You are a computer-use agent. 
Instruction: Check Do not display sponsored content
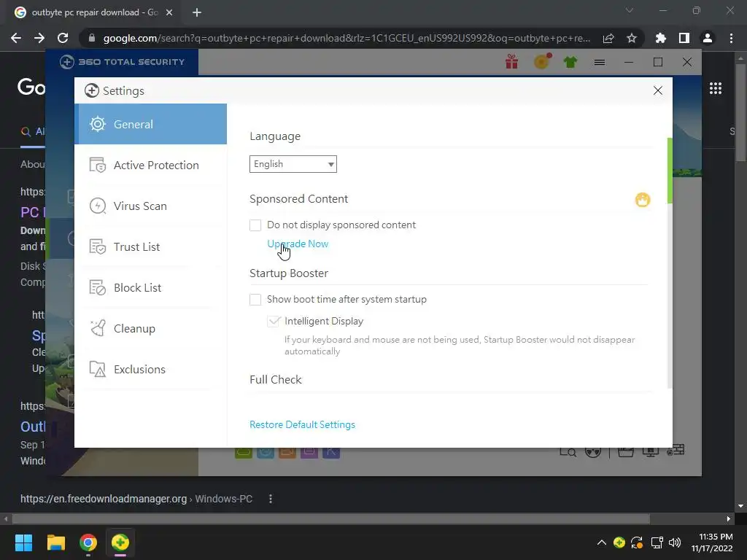point(255,225)
